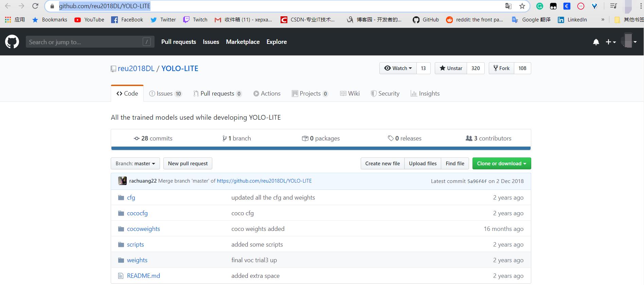Viewport: 644px width, 285px height.
Task: View the 28 commits history
Action: click(x=153, y=138)
